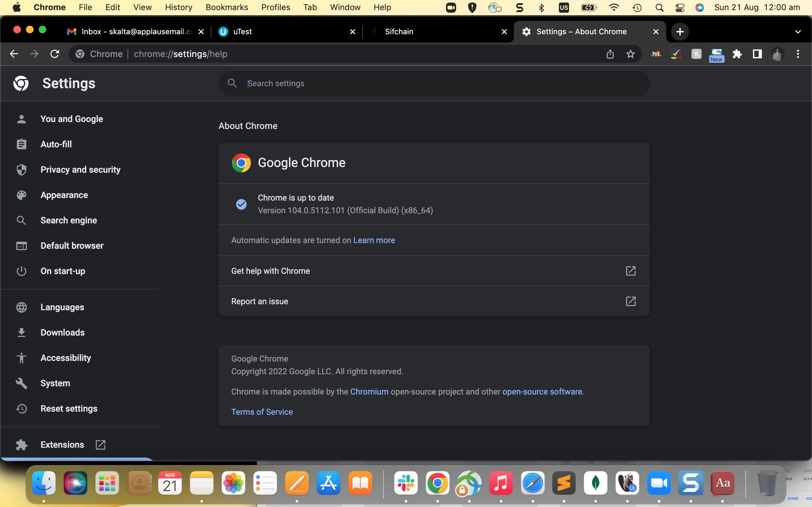812x507 pixels.
Task: Open Chrome's three-dot menu
Action: [x=798, y=54]
